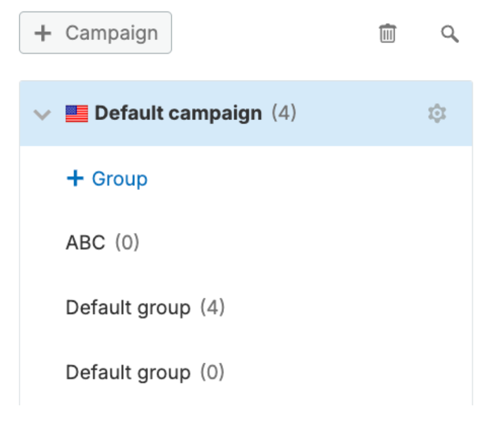The width and height of the screenshot is (496, 448).
Task: Open search with the magnifying glass icon
Action: pos(450,34)
